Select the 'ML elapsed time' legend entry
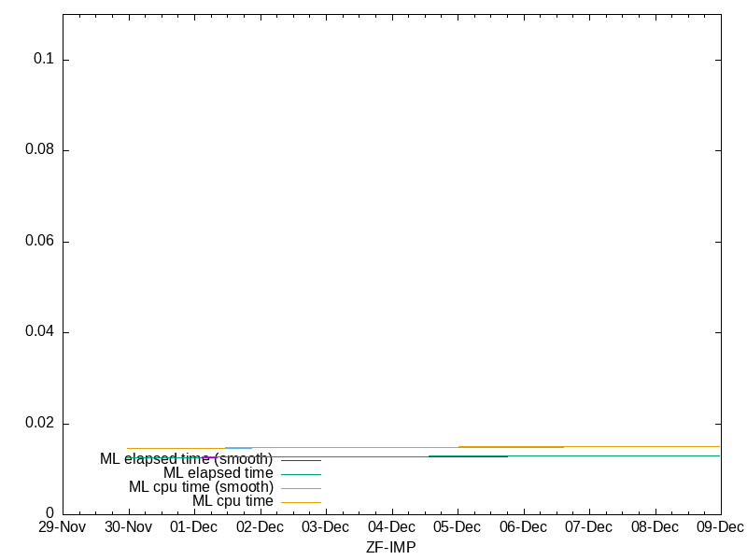Screen dimensions: 747x560 218,473
